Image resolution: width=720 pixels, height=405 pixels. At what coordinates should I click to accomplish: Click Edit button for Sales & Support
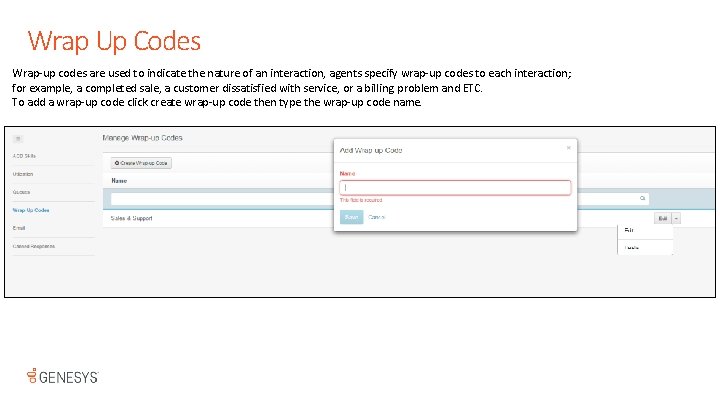[663, 219]
